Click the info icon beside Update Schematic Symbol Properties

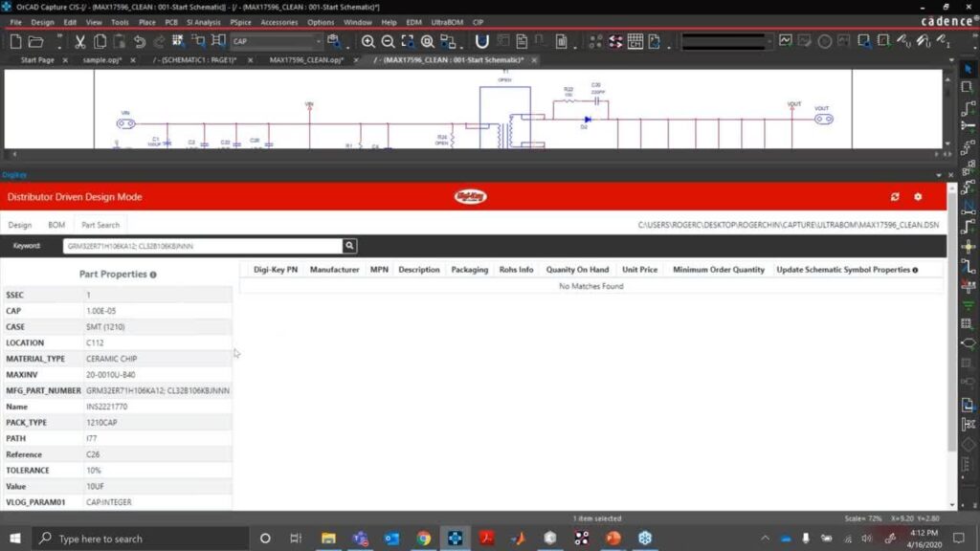915,270
